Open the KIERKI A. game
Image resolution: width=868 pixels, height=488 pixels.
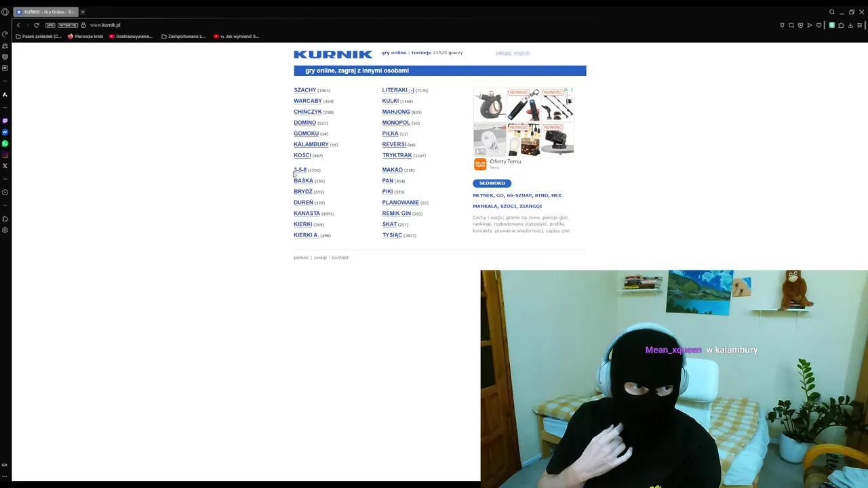click(x=306, y=235)
